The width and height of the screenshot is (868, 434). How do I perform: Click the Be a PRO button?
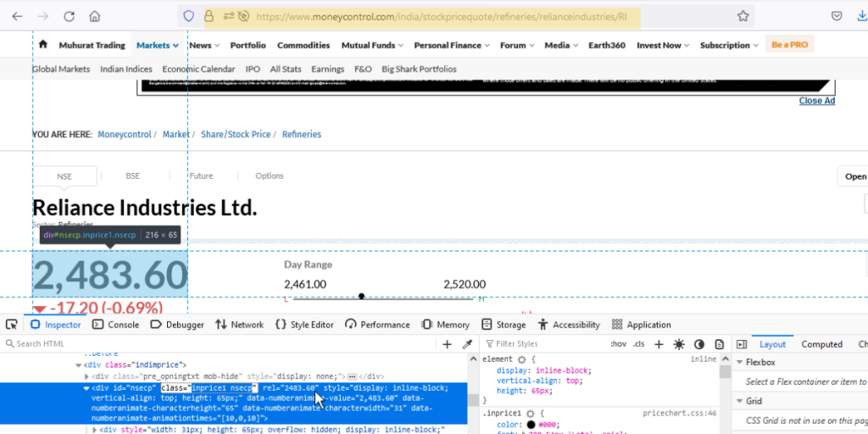point(789,44)
